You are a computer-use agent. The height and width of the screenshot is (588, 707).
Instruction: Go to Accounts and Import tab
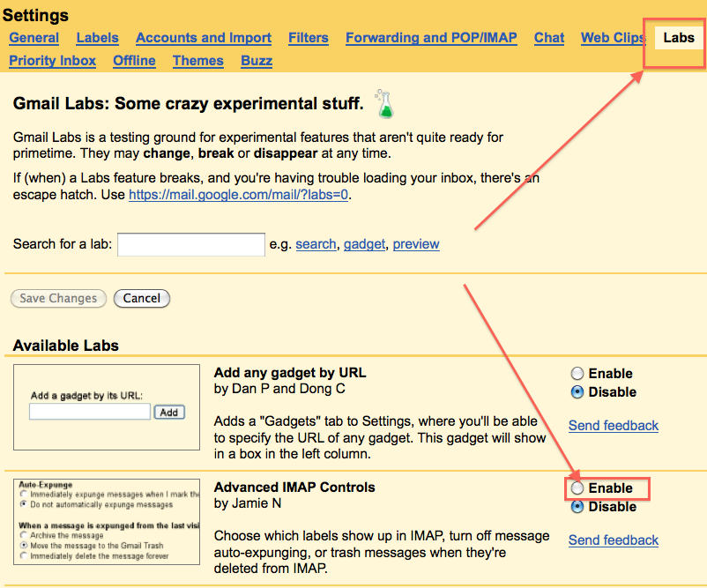click(x=204, y=38)
